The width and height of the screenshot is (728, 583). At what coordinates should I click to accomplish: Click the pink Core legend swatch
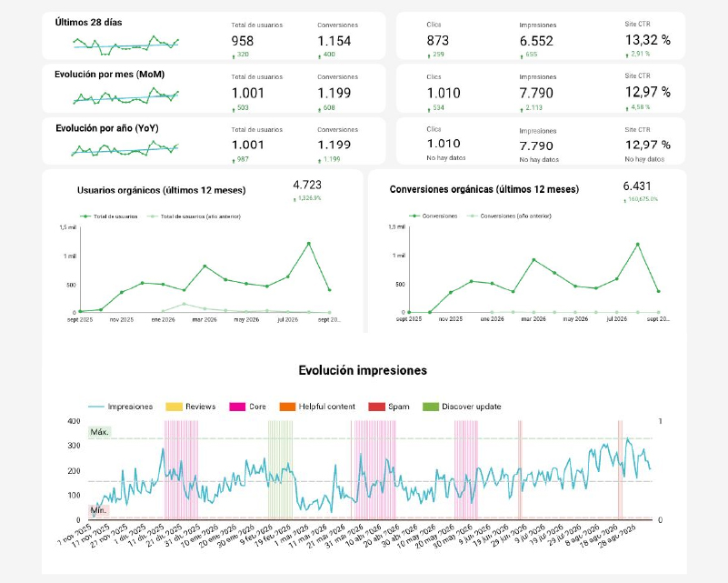(x=237, y=407)
